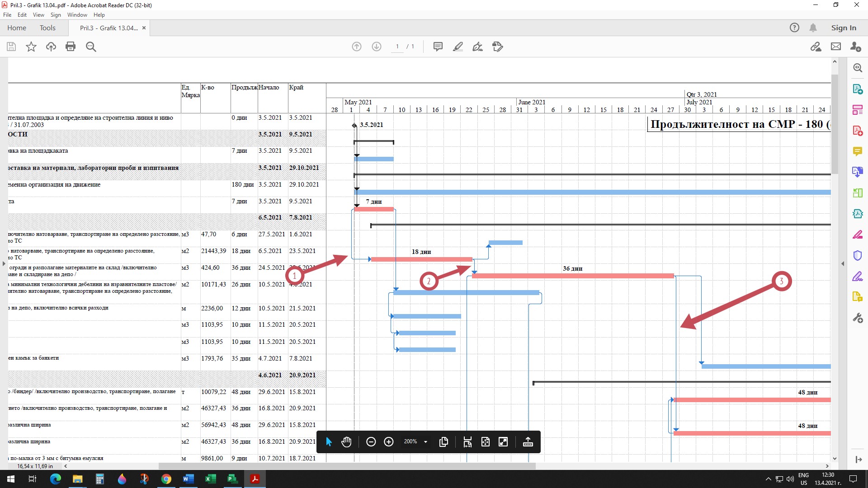The image size is (868, 488).
Task: Open right-pane search zoom tool
Action: tap(858, 68)
